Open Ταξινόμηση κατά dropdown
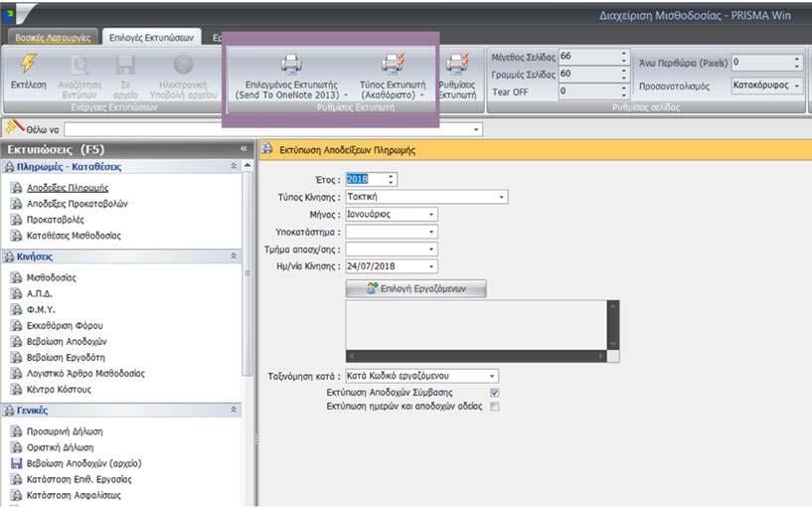 point(492,376)
